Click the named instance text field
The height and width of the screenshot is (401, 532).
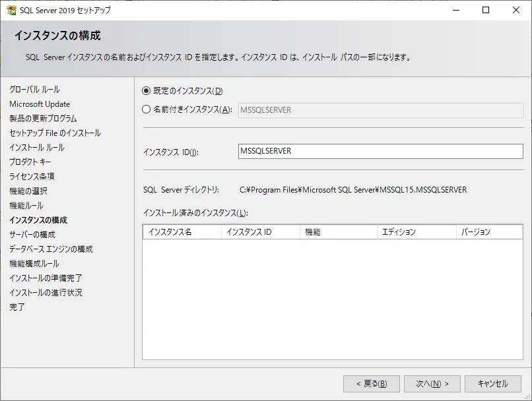pos(380,110)
